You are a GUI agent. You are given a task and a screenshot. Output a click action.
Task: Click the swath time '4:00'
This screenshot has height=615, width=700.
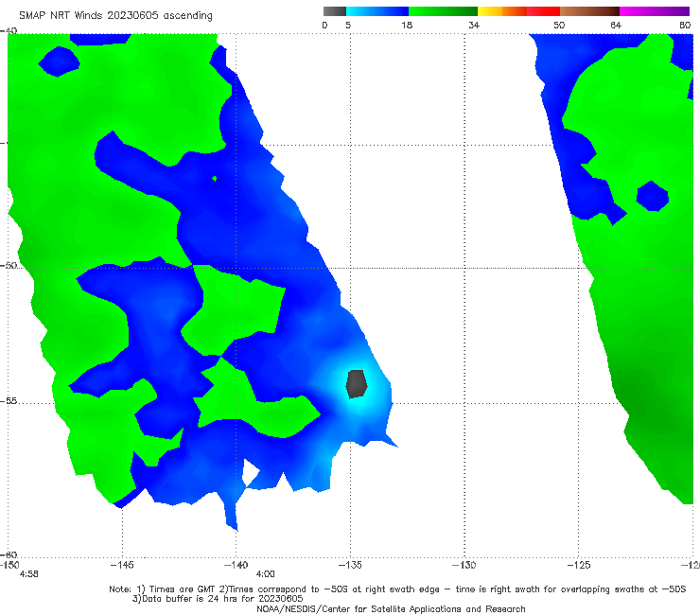click(x=265, y=574)
